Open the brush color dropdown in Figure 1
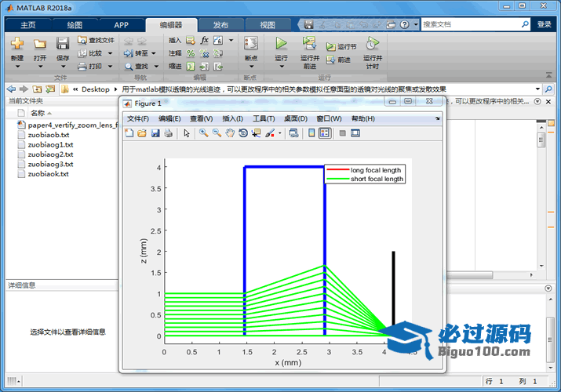The width and height of the screenshot is (561, 392). click(280, 133)
